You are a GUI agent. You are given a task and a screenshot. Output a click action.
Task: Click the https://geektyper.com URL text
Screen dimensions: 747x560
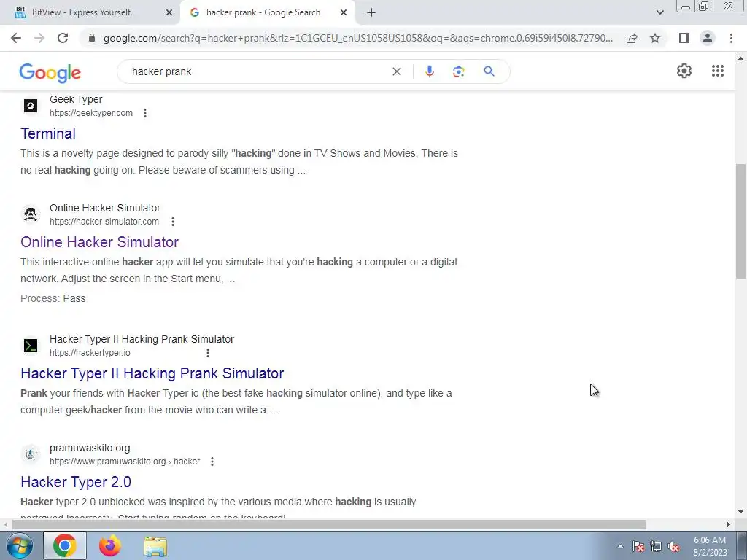pyautogui.click(x=91, y=113)
